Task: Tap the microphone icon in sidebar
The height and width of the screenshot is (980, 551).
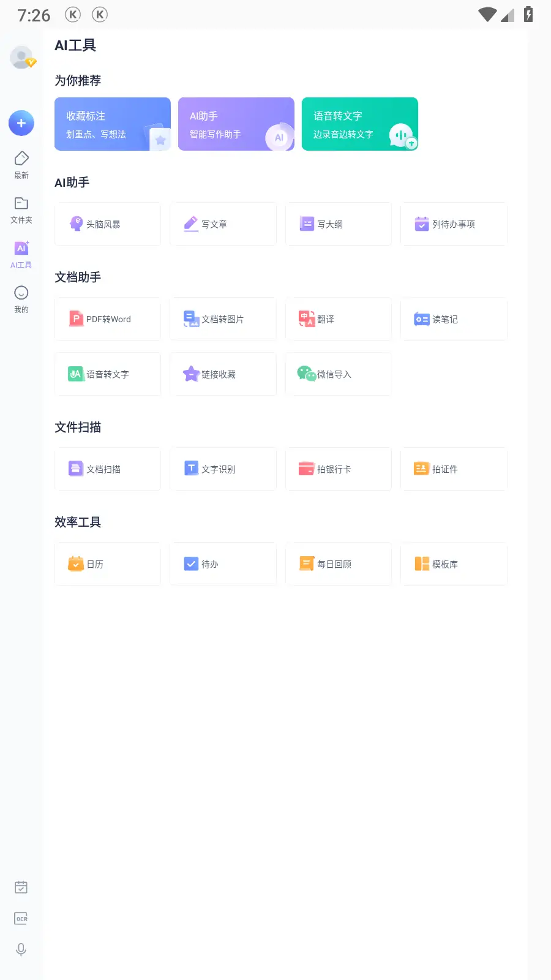Action: 21,949
